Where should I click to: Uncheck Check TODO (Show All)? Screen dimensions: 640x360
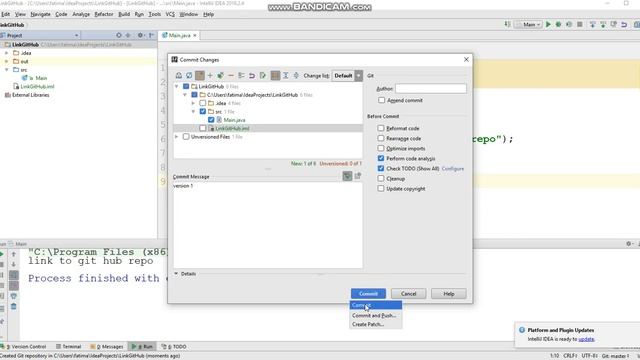click(381, 168)
